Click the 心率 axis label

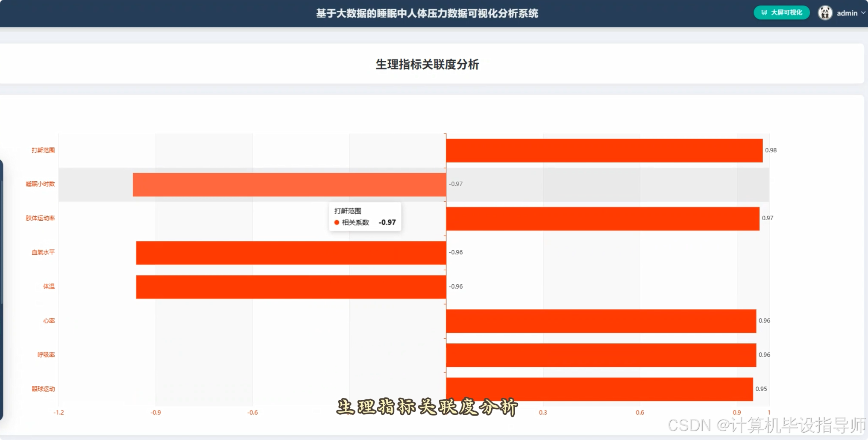49,321
